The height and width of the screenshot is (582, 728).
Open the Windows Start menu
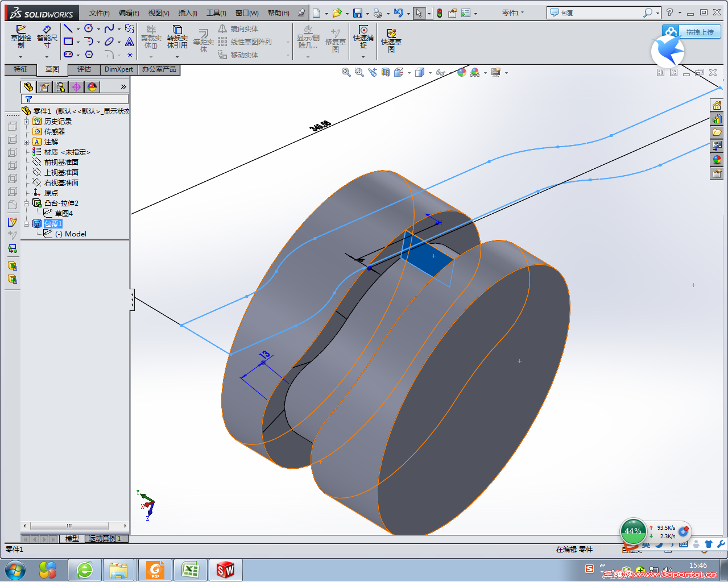(x=15, y=570)
